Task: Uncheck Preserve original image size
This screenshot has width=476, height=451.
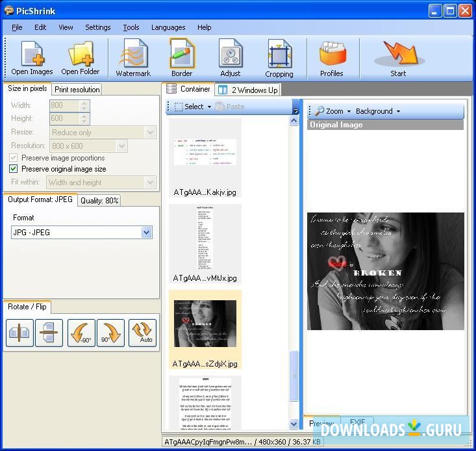Action: click(14, 169)
